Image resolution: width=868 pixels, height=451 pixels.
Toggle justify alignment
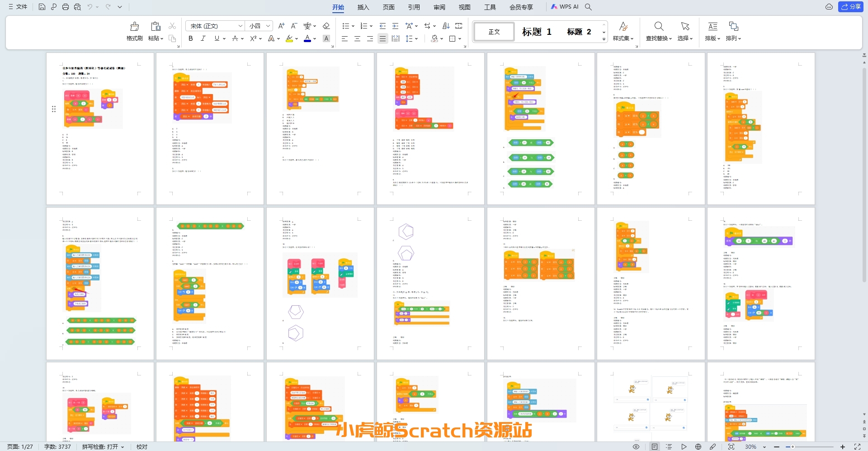point(382,38)
